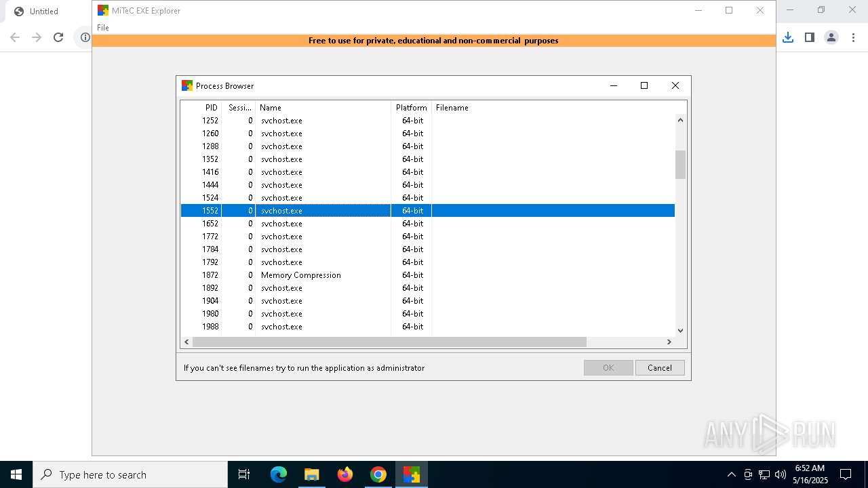The height and width of the screenshot is (488, 868).
Task: Click the vertical scrollbar thumb in process list
Action: (681, 165)
